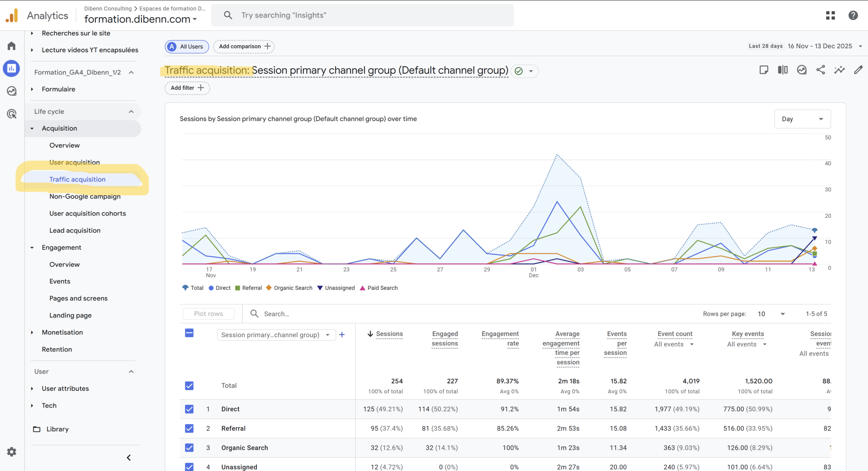
Task: Select Landing page in Engagement menu
Action: pos(71,315)
